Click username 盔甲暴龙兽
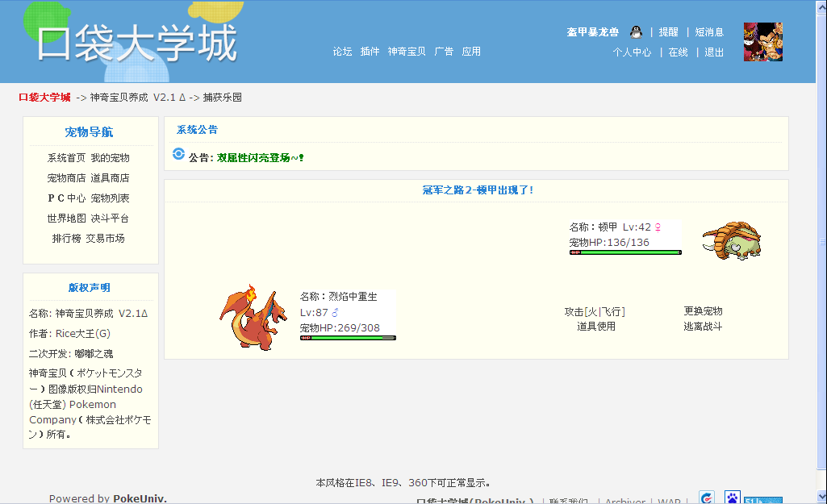 [x=592, y=32]
